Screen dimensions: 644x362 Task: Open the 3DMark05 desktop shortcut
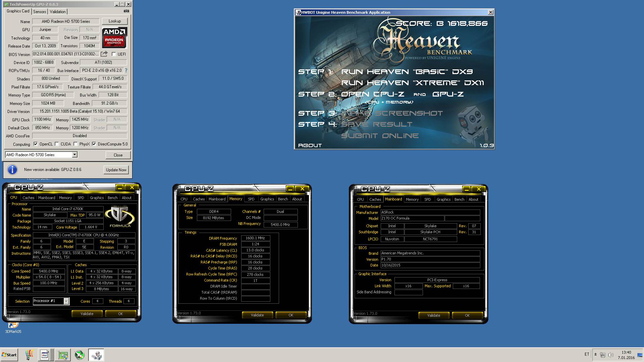pos(13,328)
